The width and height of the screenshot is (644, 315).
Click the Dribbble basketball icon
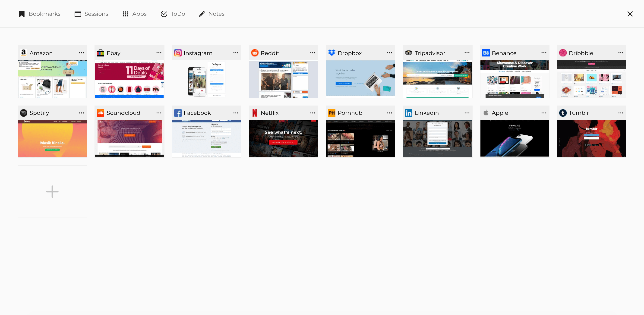coord(563,53)
